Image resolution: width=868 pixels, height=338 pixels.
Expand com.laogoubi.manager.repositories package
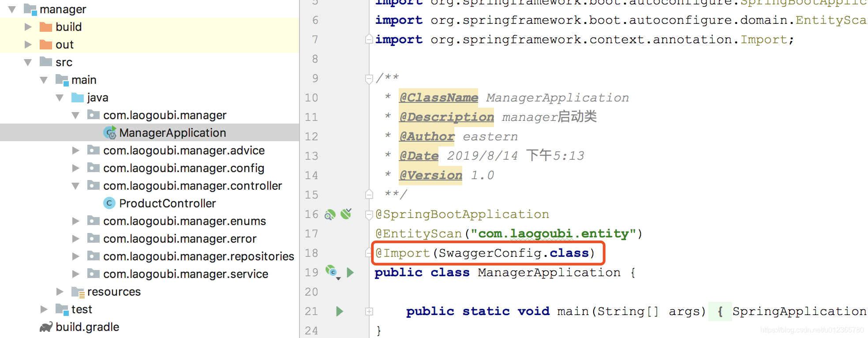pyautogui.click(x=76, y=256)
